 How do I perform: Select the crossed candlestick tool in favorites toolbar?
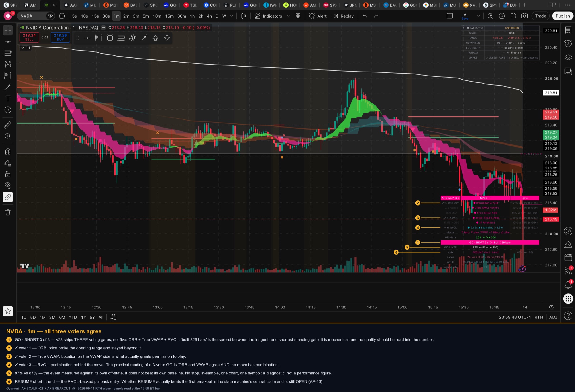click(x=133, y=38)
